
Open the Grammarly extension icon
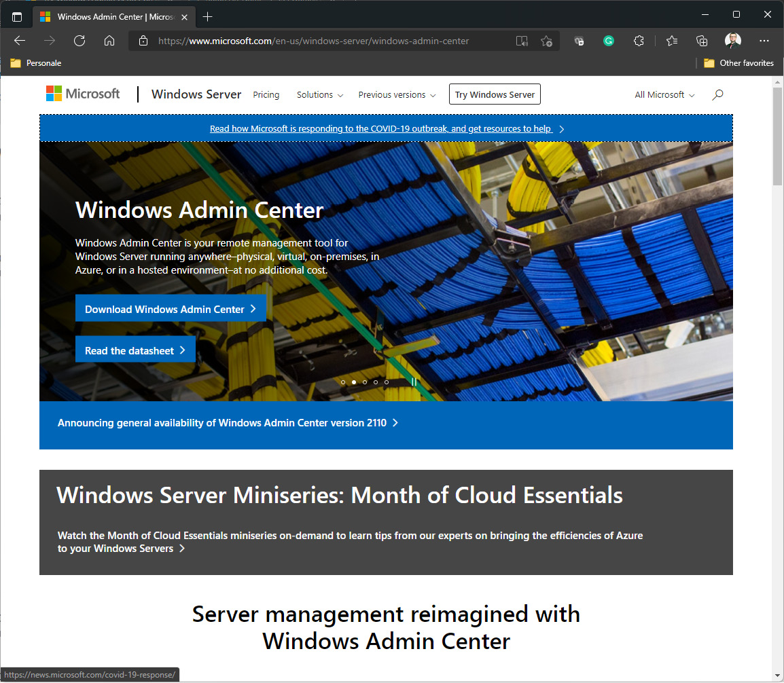(609, 41)
